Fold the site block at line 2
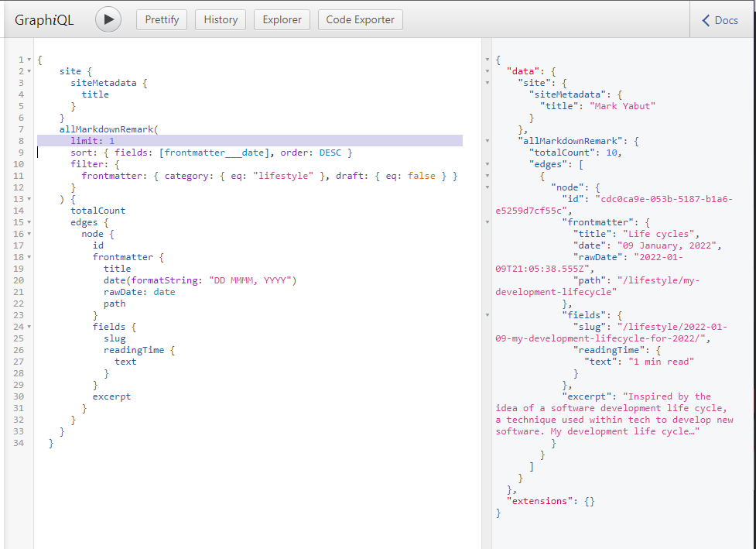The height and width of the screenshot is (549, 756). (x=29, y=71)
